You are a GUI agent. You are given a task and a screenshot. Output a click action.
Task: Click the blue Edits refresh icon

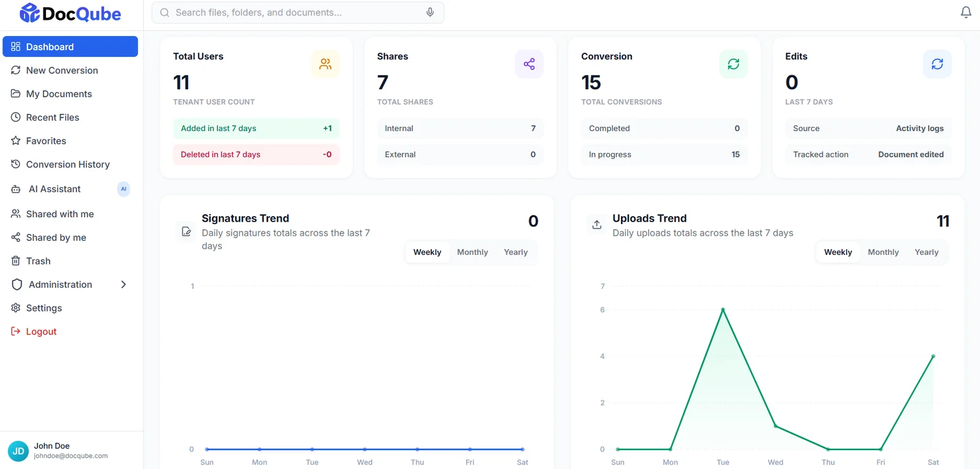point(937,64)
